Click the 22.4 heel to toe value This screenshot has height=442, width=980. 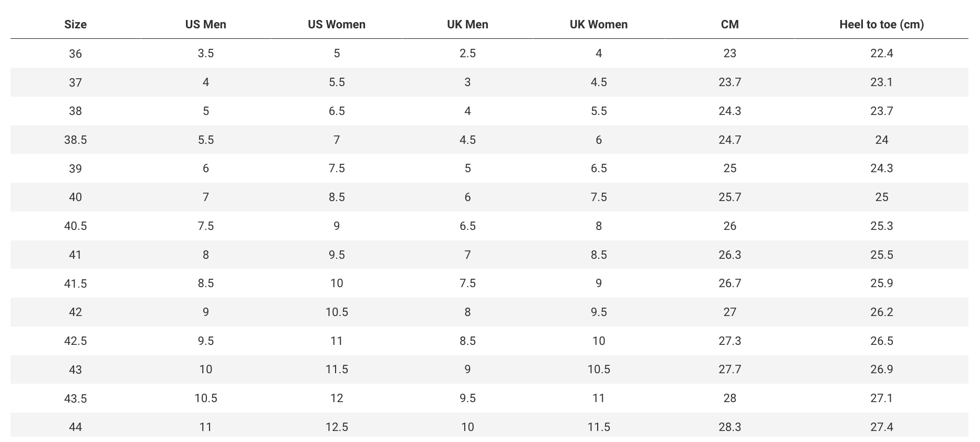click(881, 54)
